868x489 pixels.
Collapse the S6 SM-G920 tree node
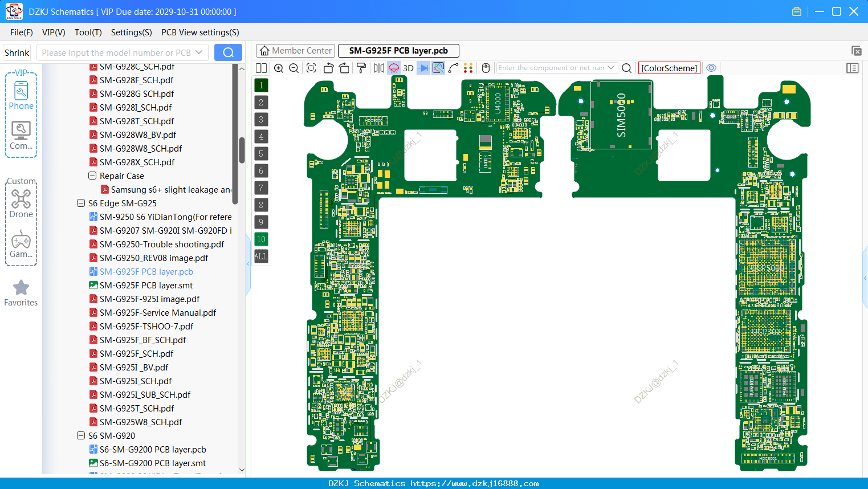81,436
